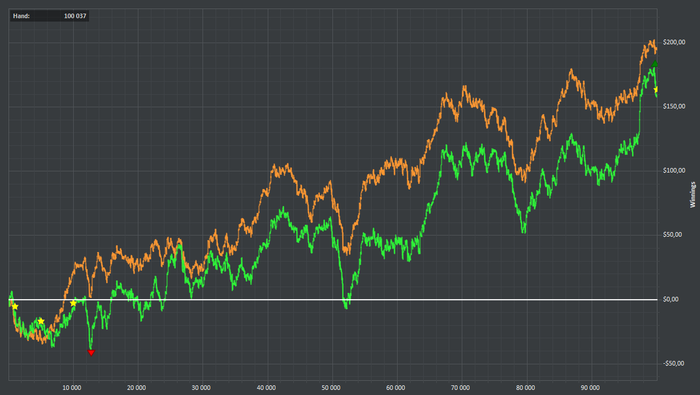This screenshot has width=700, height=395.
Task: Click the vertical Winnings axis title
Action: [693, 195]
